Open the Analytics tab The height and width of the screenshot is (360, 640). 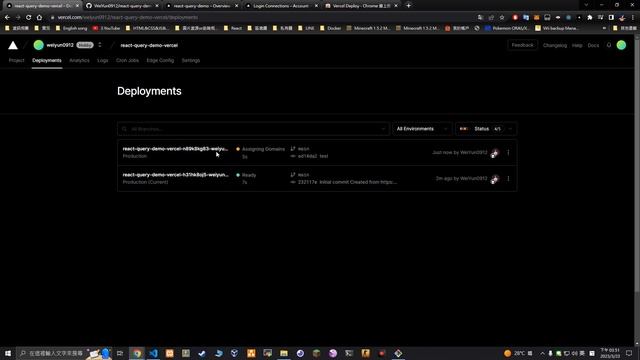pos(79,60)
